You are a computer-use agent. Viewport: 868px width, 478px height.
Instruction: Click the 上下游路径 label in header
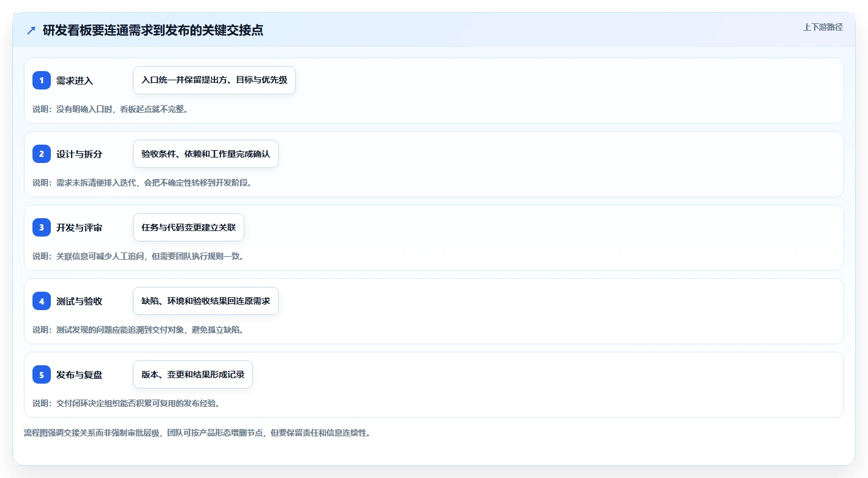tap(823, 27)
